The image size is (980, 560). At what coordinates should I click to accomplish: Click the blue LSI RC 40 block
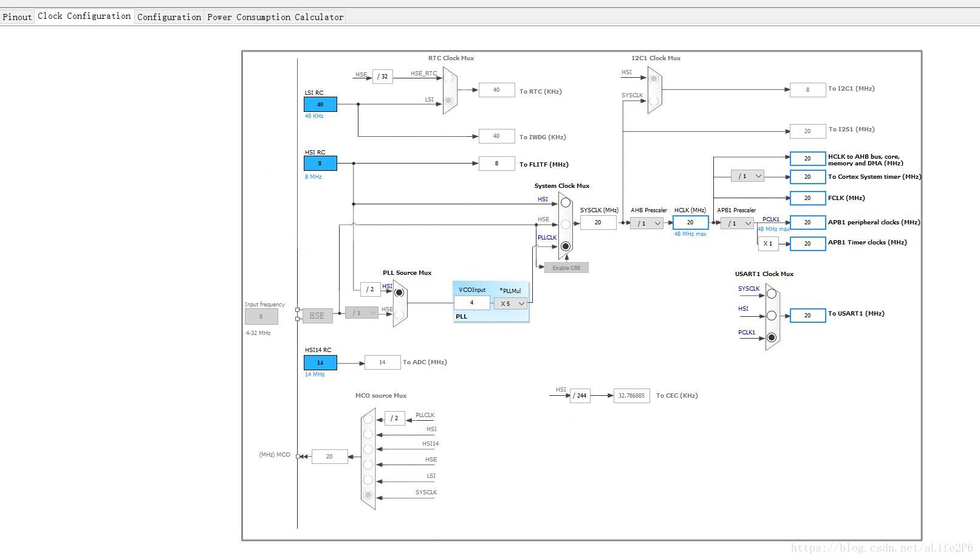tap(320, 105)
